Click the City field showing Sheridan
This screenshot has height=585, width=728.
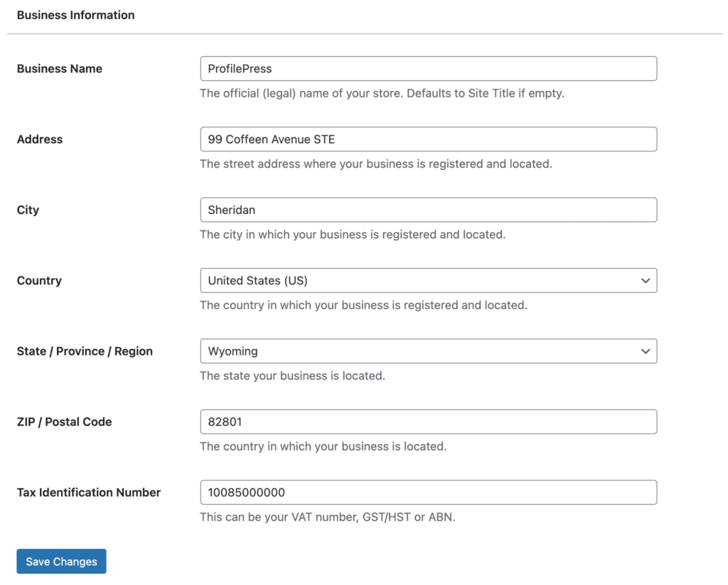pos(428,210)
